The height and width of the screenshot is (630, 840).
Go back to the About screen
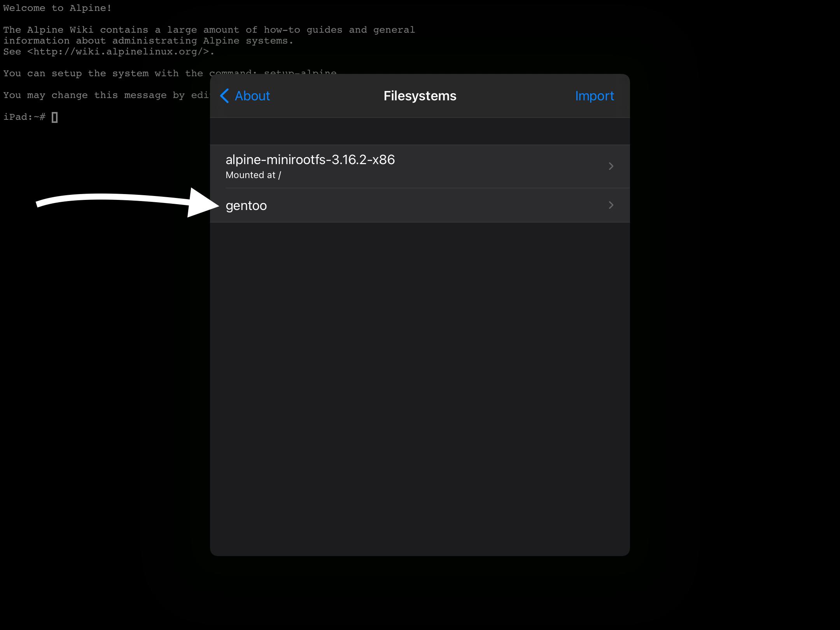coord(245,96)
